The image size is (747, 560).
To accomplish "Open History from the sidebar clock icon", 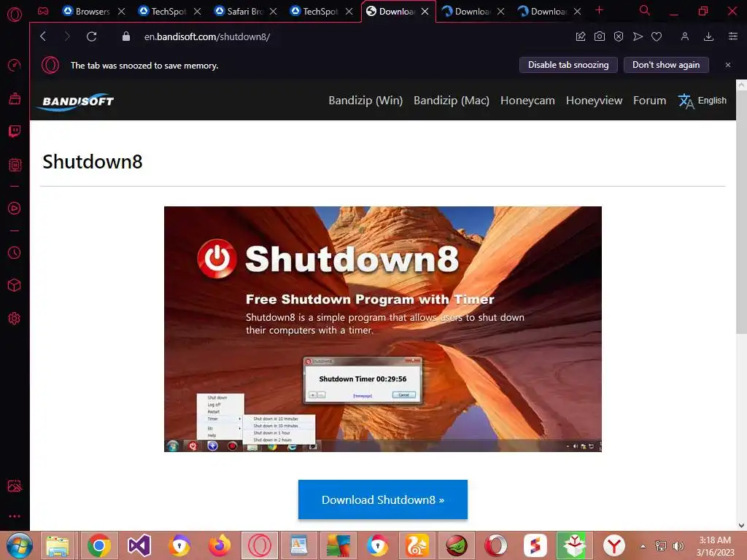I will click(15, 252).
